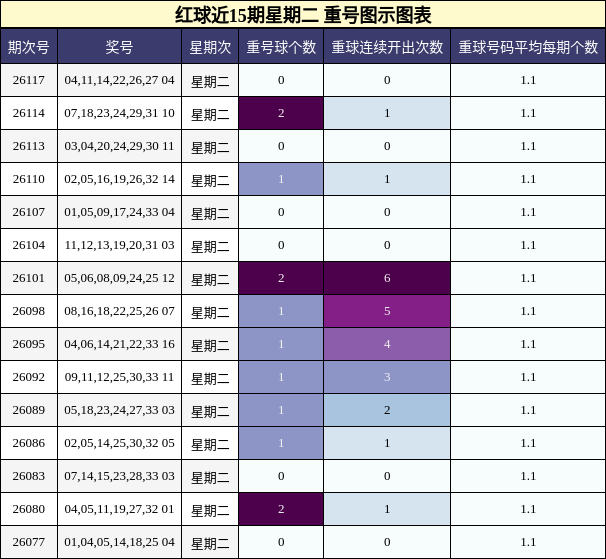This screenshot has width=606, height=559.
Task: Click consecutive count 1 in row 26080
Action: coord(387,509)
